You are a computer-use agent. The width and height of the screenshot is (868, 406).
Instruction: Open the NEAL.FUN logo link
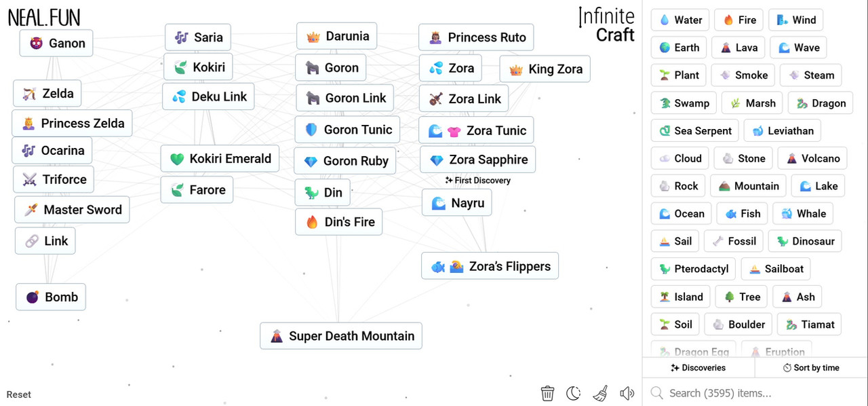coord(44,18)
